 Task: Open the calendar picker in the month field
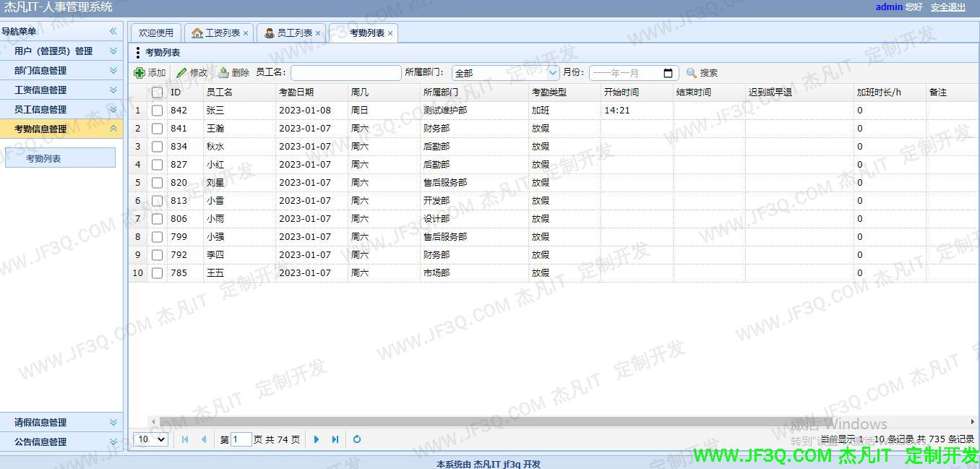[668, 73]
